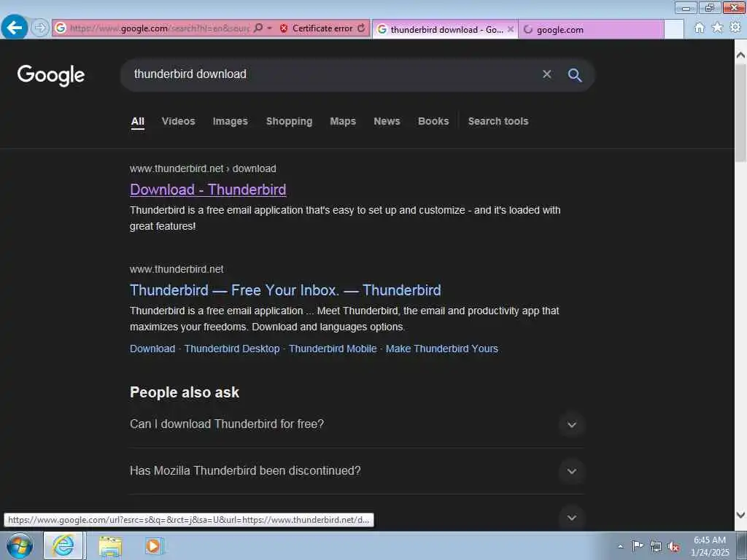Go back with the browser back arrow

click(15, 28)
